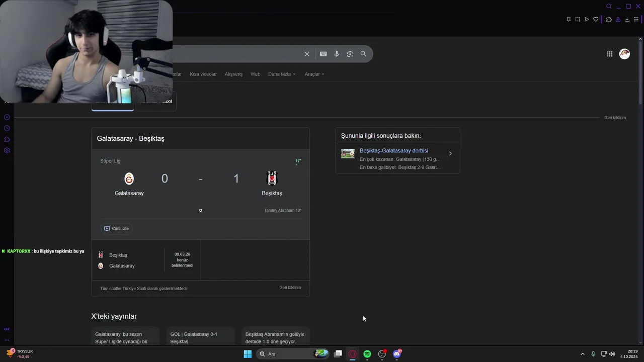The height and width of the screenshot is (362, 644).
Task: Click Geri bildirim at top right
Action: pyautogui.click(x=615, y=118)
